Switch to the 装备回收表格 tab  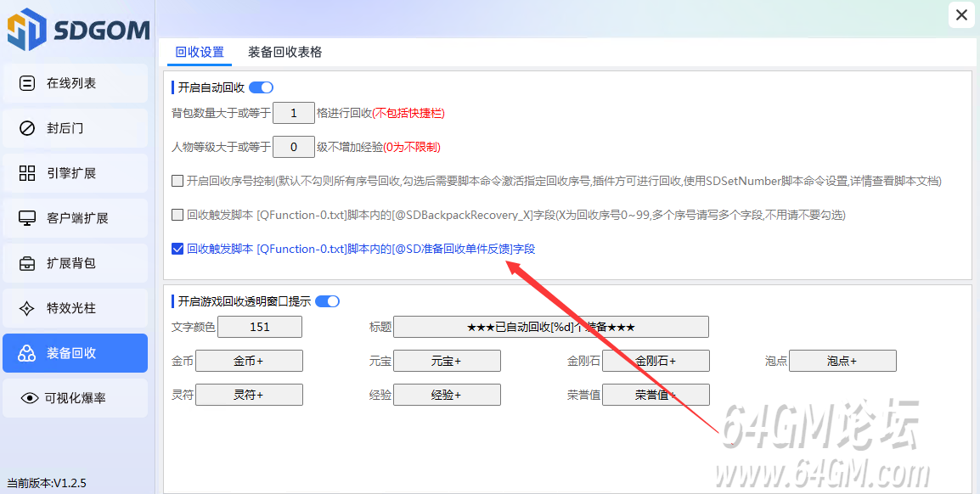pyautogui.click(x=284, y=52)
